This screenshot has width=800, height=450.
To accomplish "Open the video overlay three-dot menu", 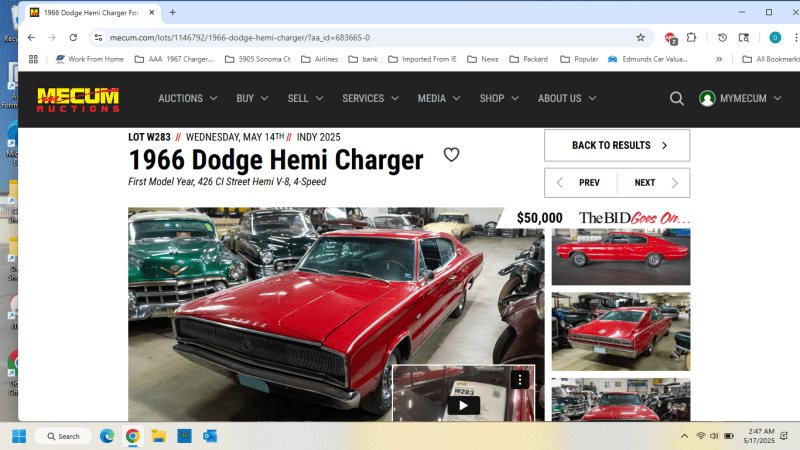I will pos(520,380).
